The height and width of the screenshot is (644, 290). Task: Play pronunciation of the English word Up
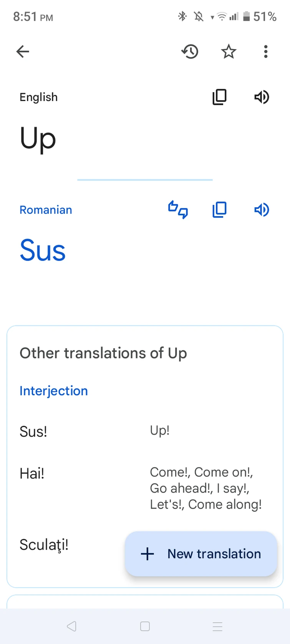click(262, 97)
